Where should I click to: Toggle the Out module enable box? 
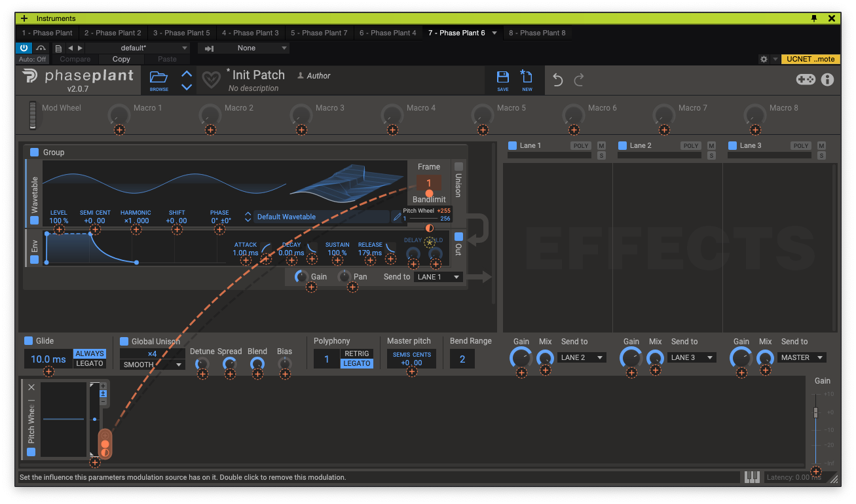point(458,236)
